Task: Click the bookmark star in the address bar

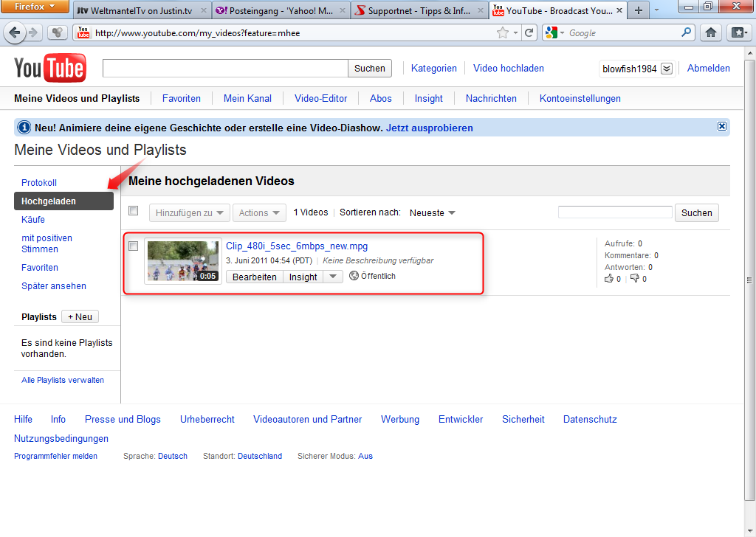Action: 503,33
